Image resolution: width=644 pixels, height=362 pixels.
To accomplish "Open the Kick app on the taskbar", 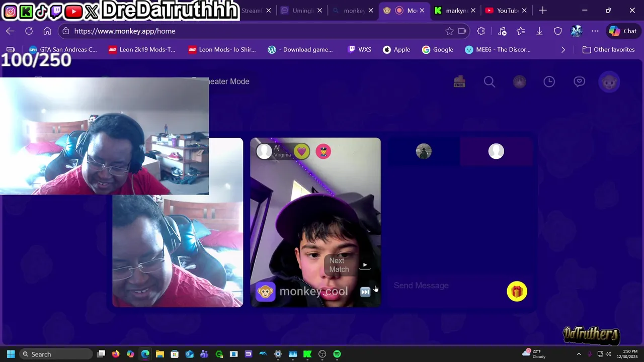I will click(x=307, y=354).
